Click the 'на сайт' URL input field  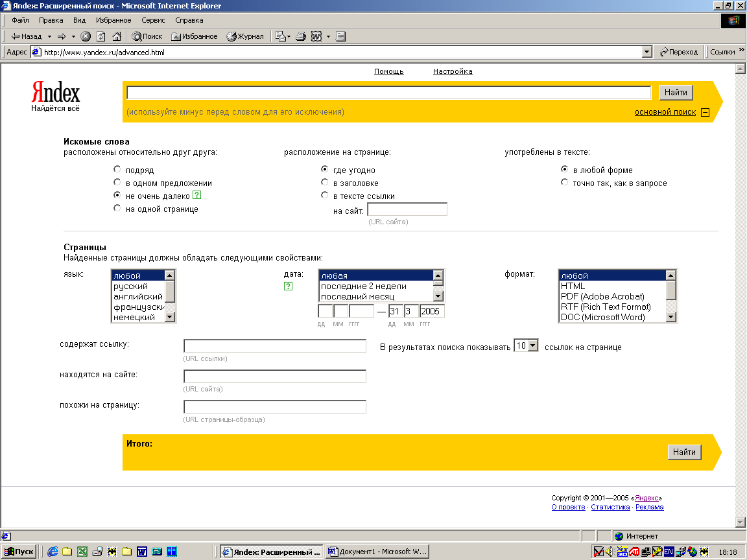407,209
